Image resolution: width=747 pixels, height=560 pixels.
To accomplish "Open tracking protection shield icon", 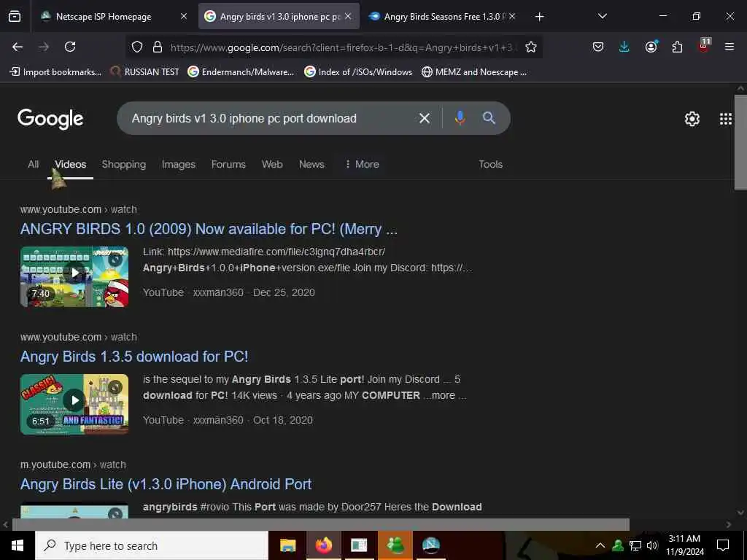I will 137,47.
